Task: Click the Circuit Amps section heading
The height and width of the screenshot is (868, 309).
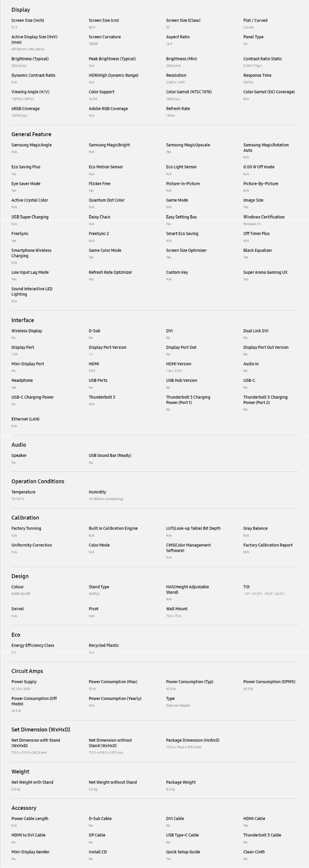Action: pyautogui.click(x=27, y=671)
